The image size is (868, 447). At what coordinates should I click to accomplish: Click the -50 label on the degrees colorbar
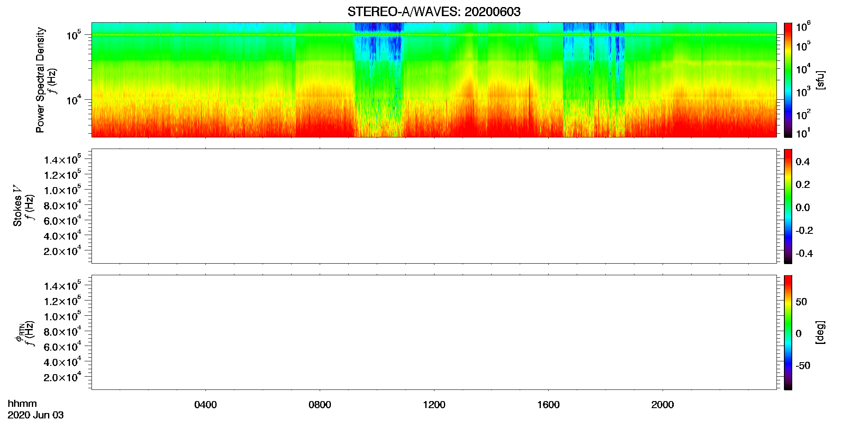click(x=803, y=365)
